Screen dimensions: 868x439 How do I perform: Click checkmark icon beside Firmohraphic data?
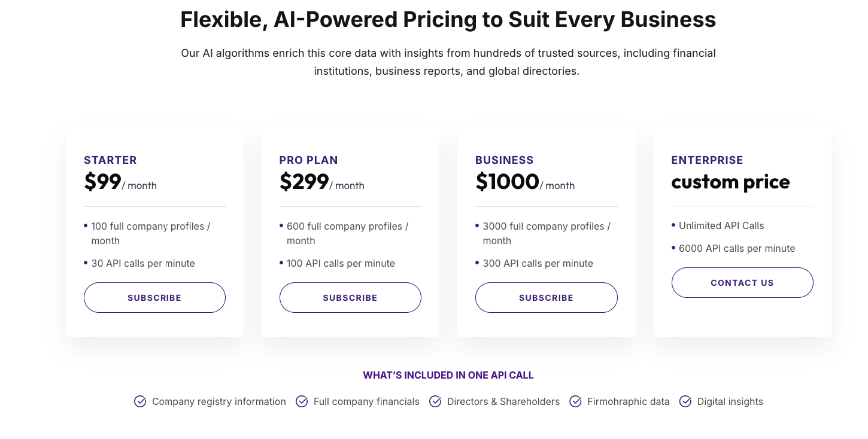[x=575, y=401]
